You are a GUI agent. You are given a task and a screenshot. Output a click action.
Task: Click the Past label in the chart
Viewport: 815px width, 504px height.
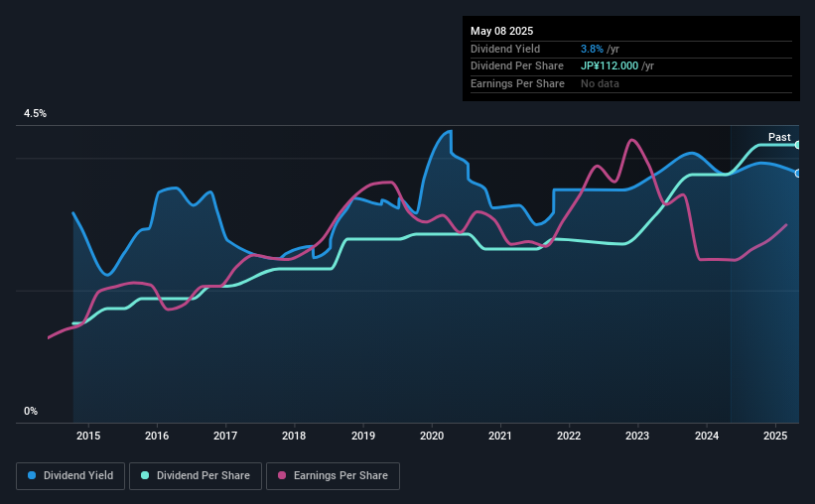779,137
